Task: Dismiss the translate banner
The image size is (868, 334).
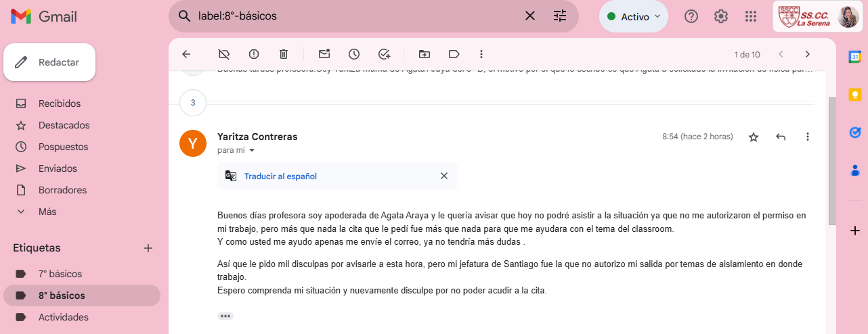Action: click(x=444, y=176)
